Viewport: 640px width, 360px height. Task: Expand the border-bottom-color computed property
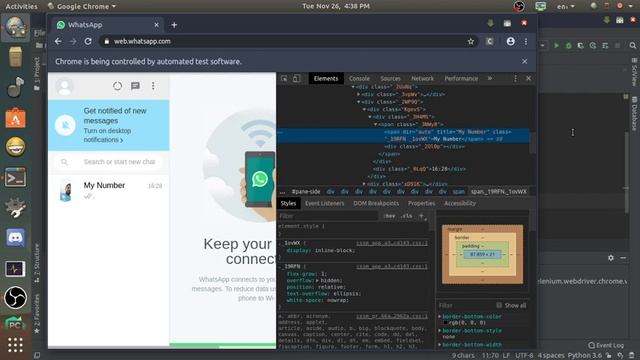click(x=440, y=317)
